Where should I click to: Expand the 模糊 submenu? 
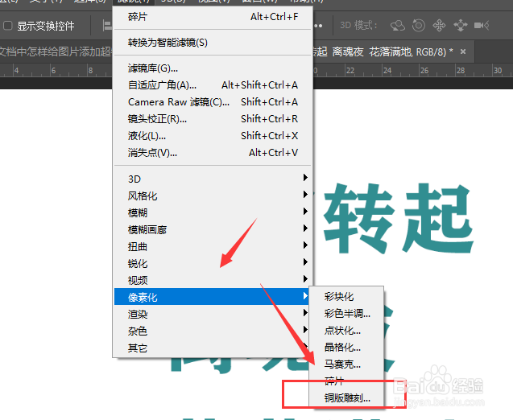(x=213, y=212)
